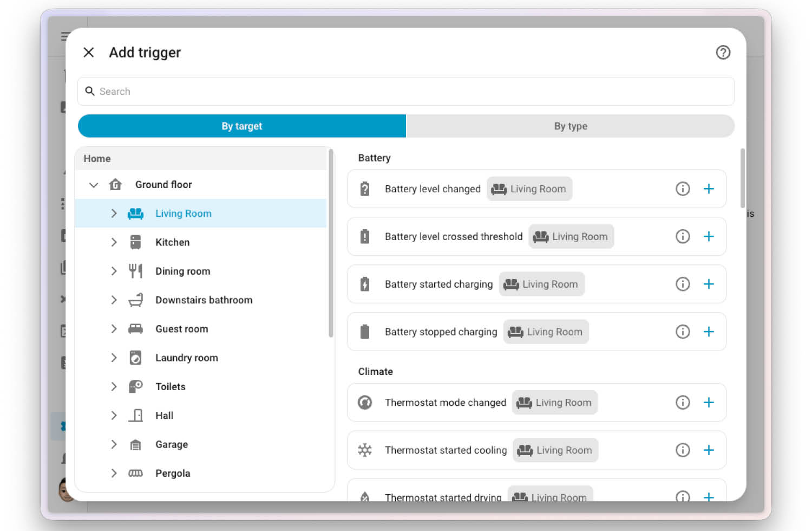Collapse the Ground floor tree node
Viewport: 812px width, 531px height.
click(x=94, y=185)
